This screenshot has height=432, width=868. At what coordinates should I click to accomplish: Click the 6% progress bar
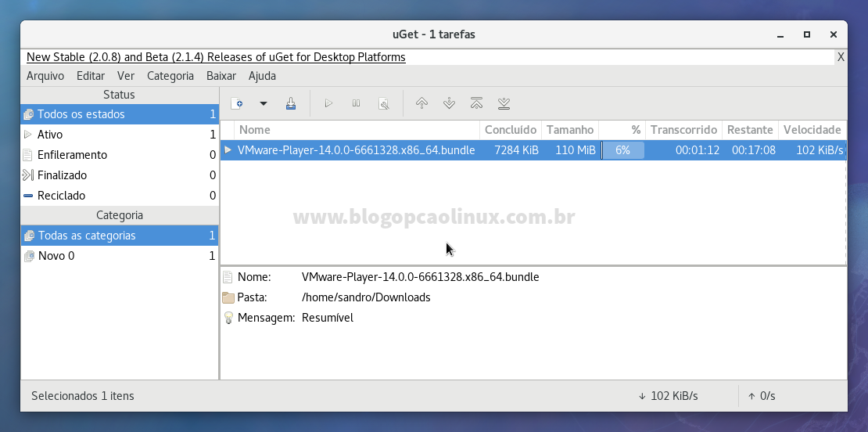(622, 150)
